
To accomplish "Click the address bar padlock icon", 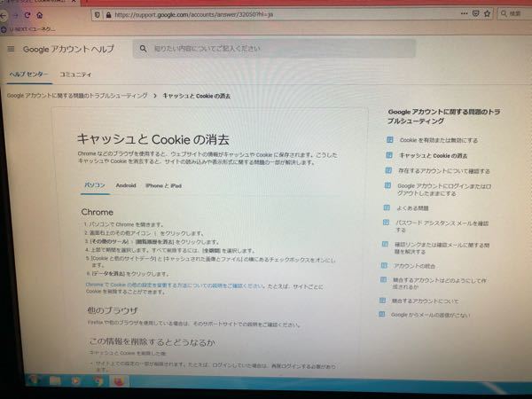I will click(x=108, y=16).
